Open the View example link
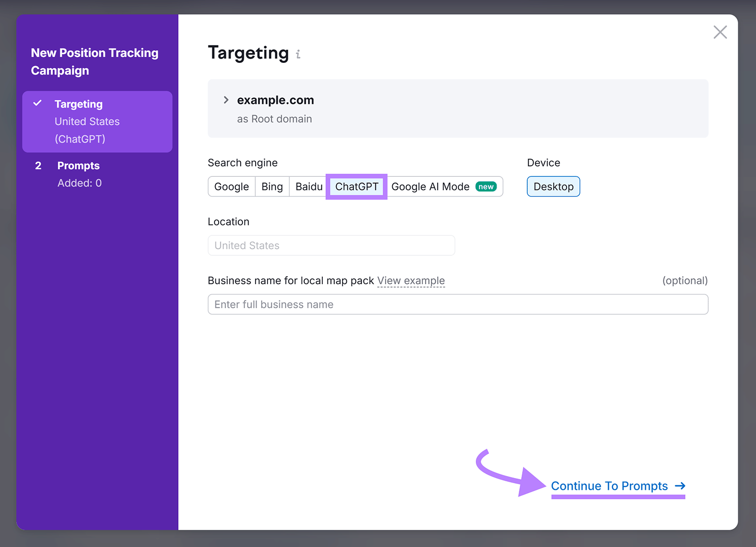756x547 pixels. (411, 280)
